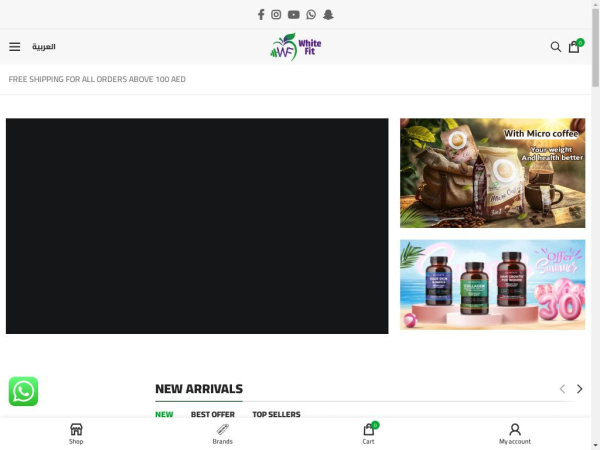Image resolution: width=600 pixels, height=450 pixels.
Task: Select the TOP SELLERS tab
Action: (276, 414)
